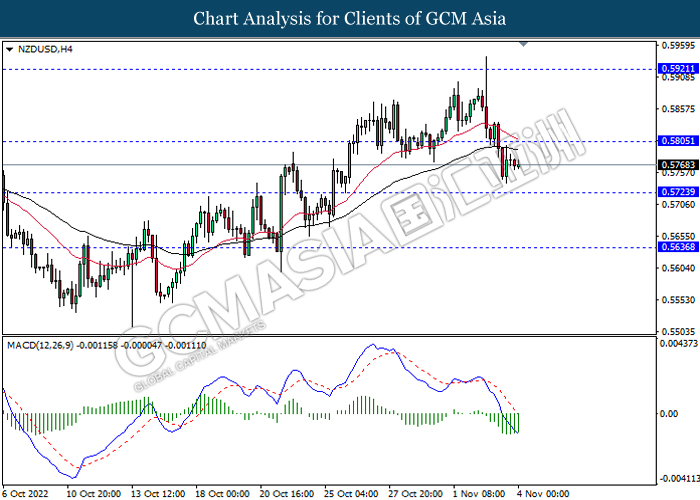700x500 pixels.
Task: Click the 0.59595 price scale value
Action: point(678,46)
